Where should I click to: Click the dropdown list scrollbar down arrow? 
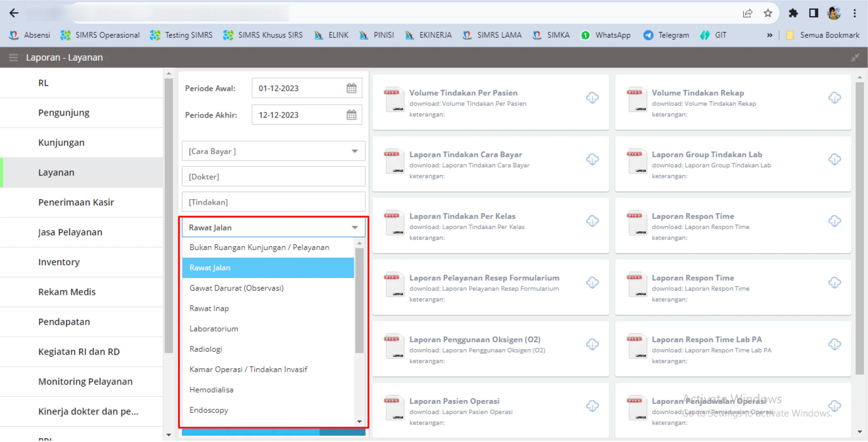click(x=359, y=422)
